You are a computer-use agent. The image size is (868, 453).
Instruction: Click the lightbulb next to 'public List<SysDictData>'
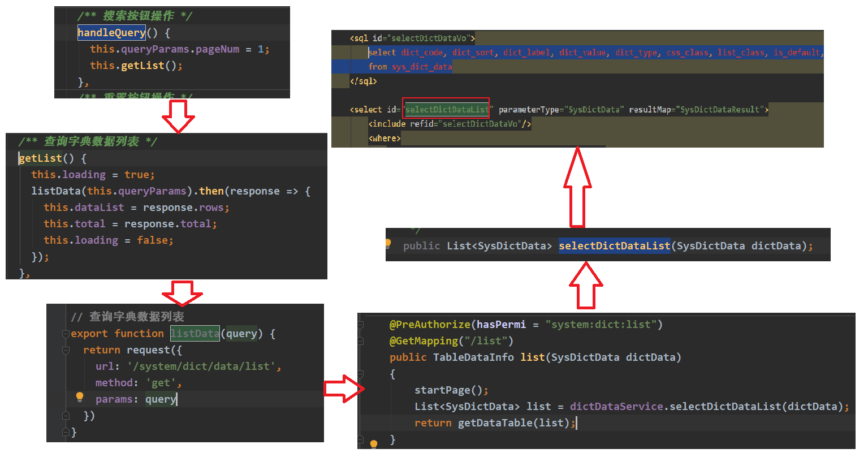(x=388, y=244)
